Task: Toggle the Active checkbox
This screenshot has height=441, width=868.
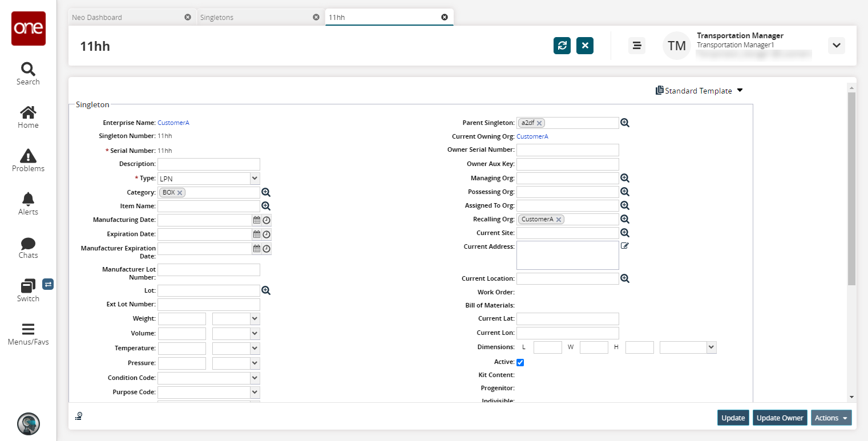Action: [x=520, y=362]
